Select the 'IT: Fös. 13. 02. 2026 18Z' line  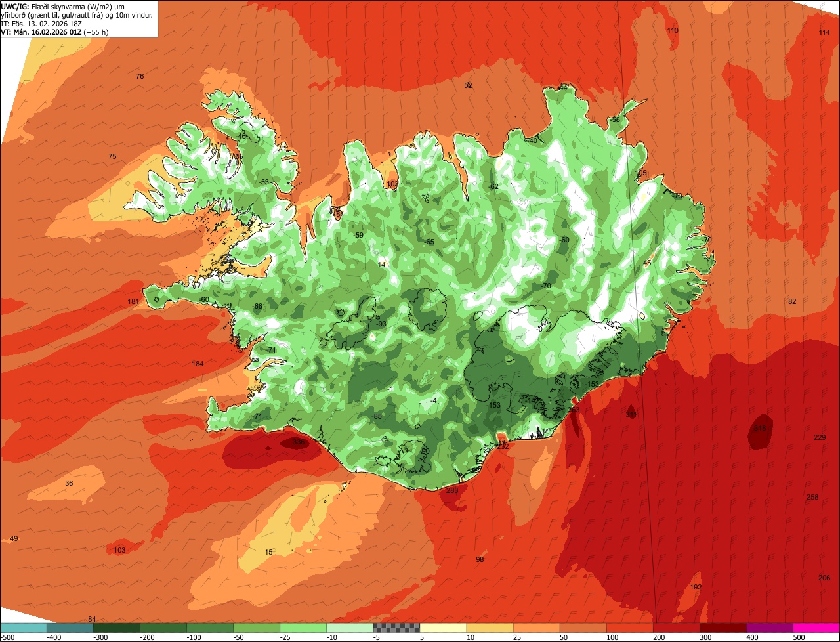click(41, 23)
